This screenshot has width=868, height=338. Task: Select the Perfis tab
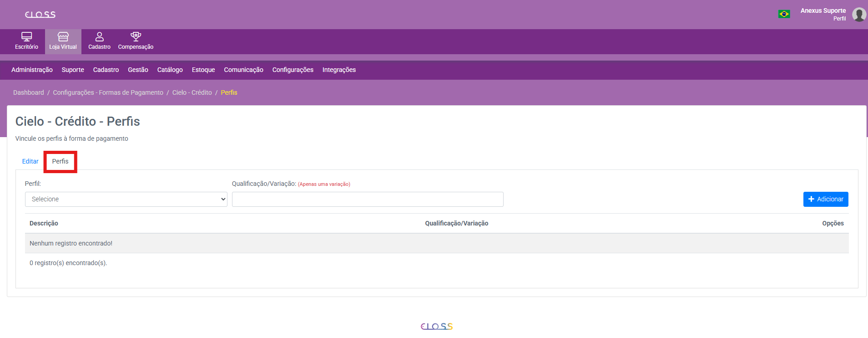pos(60,161)
